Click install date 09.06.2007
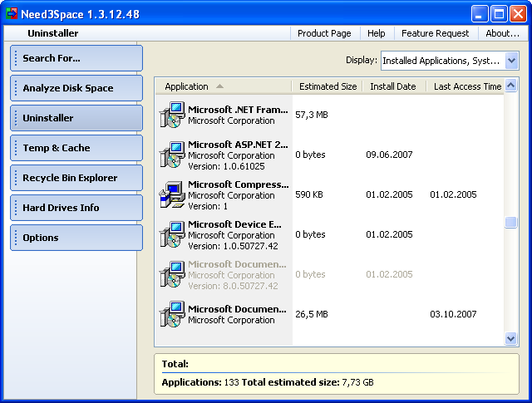 (x=389, y=155)
